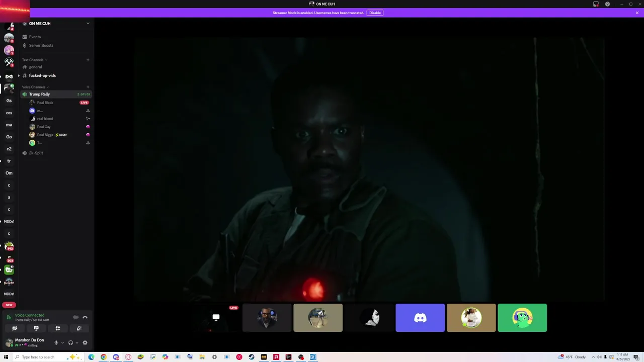
Task: Open the ma server
Action: pyautogui.click(x=9, y=125)
